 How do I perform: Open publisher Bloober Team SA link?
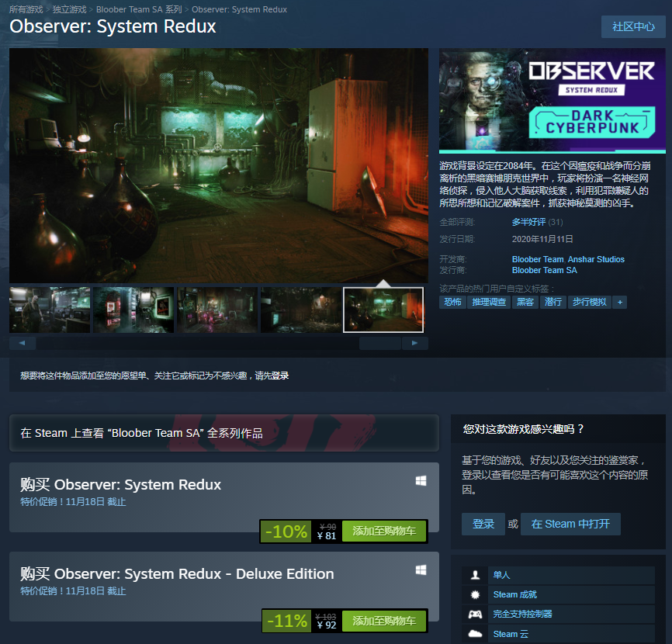click(x=544, y=270)
